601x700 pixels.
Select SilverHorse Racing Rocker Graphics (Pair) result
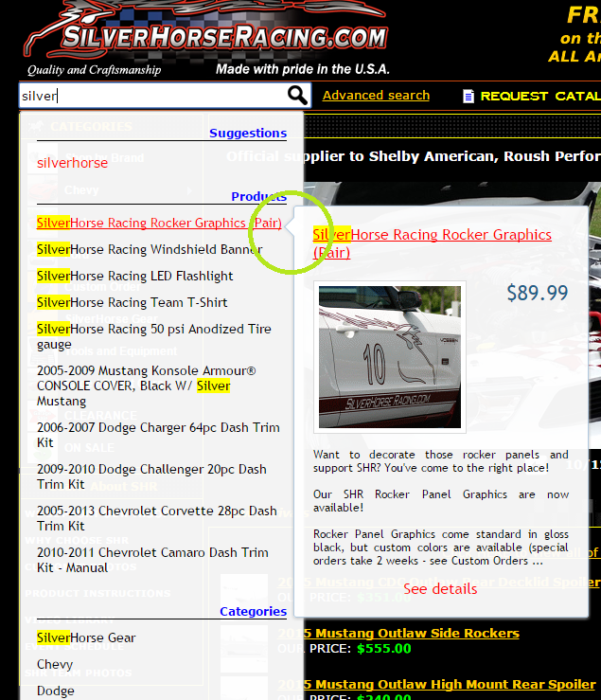158,224
